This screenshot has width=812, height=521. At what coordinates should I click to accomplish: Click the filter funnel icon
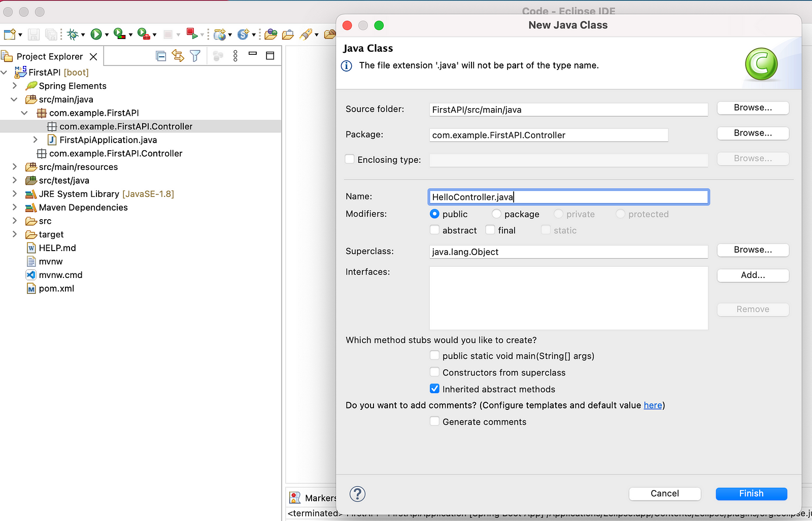pos(195,56)
